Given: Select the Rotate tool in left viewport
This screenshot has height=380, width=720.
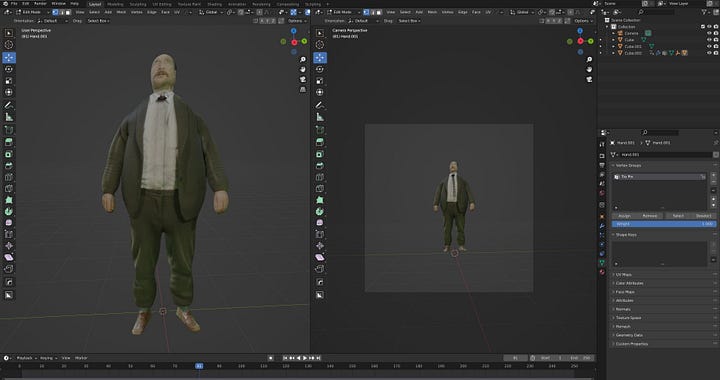Looking at the screenshot, I should pos(9,69).
